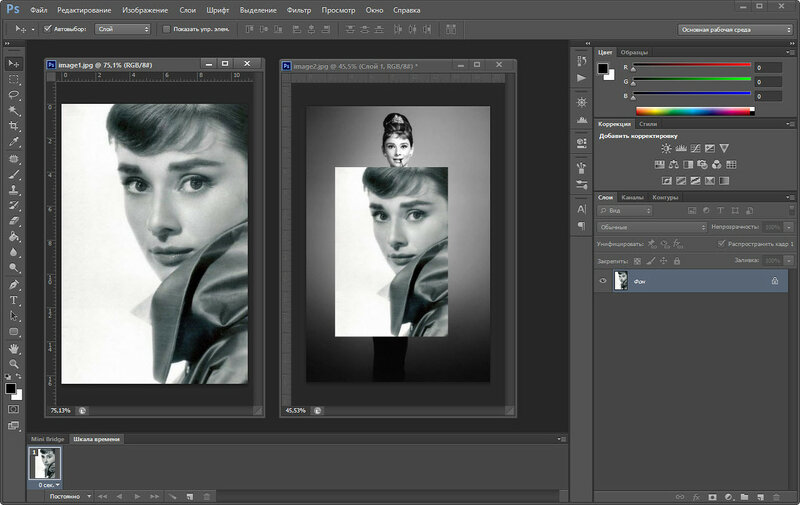Image resolution: width=800 pixels, height=505 pixels.
Task: Toggle Распространить кадр 1 checkbox
Action: [x=721, y=244]
